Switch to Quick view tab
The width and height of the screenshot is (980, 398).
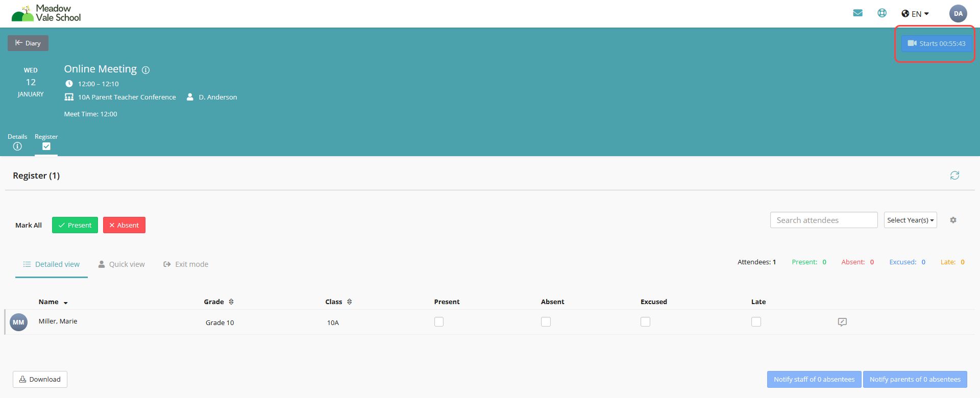121,264
